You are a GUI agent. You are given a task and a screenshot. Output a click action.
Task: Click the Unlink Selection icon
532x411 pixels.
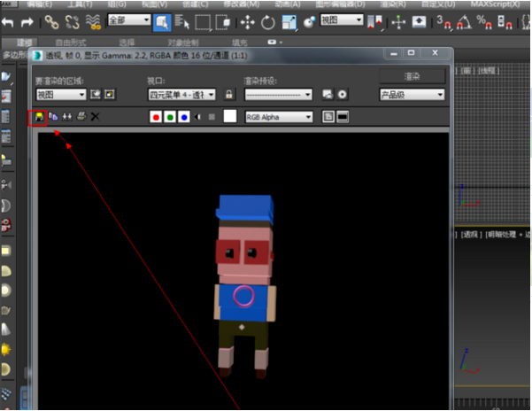click(x=73, y=22)
